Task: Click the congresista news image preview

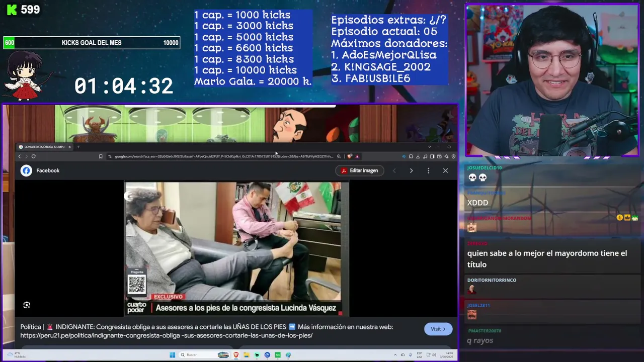Action: pos(236,249)
